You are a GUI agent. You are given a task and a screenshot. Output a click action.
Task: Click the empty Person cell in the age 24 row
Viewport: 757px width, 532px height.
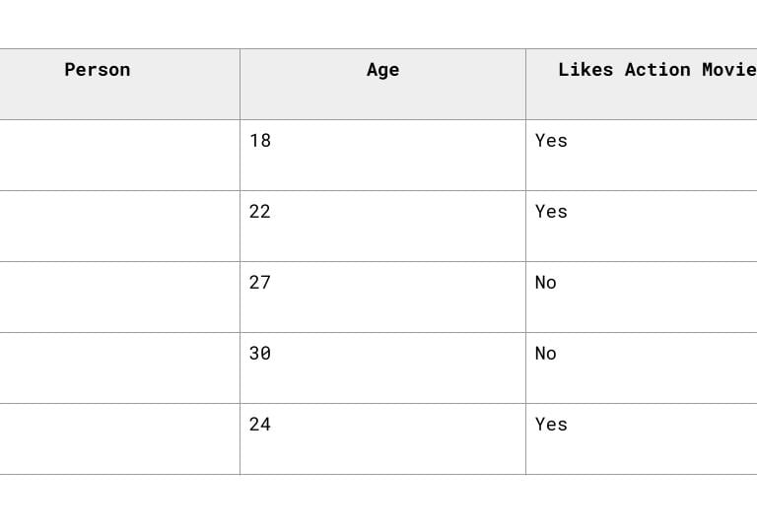click(x=118, y=438)
